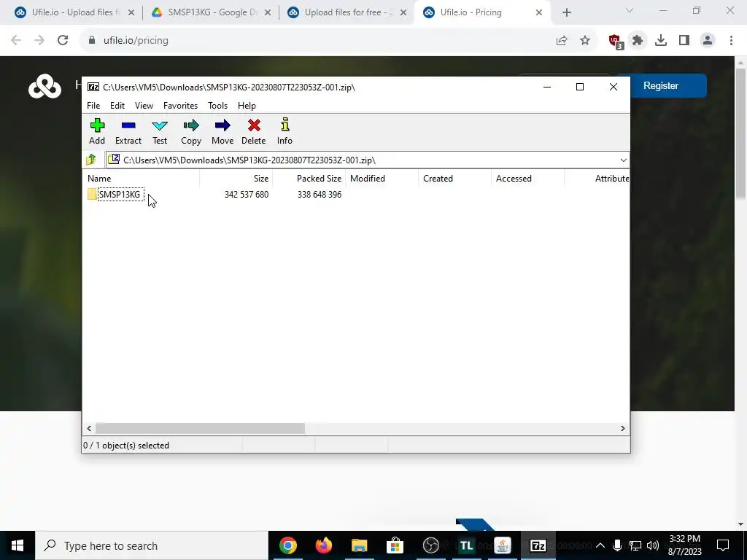This screenshot has height=560, width=747.
Task: Click the red Delete toolbar icon
Action: tap(253, 131)
